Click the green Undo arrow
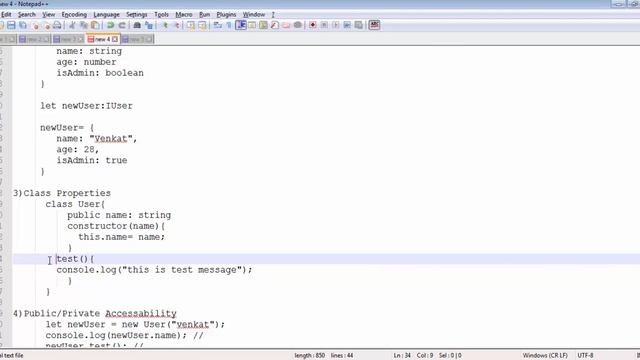This screenshot has height=360, width=640. pyautogui.click(x=110, y=25)
